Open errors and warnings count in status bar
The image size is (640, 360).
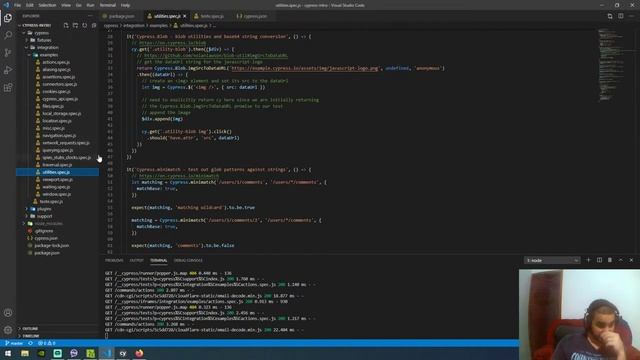pos(46,343)
